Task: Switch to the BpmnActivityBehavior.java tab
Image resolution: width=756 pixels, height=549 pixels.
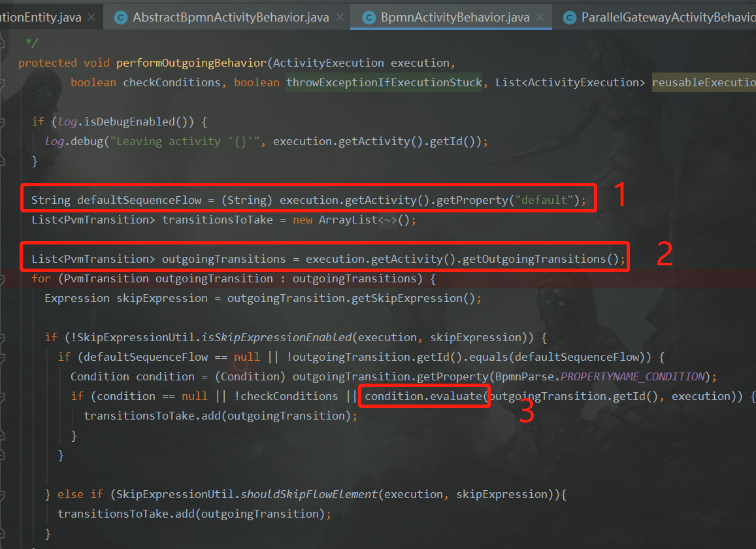Action: click(x=455, y=18)
